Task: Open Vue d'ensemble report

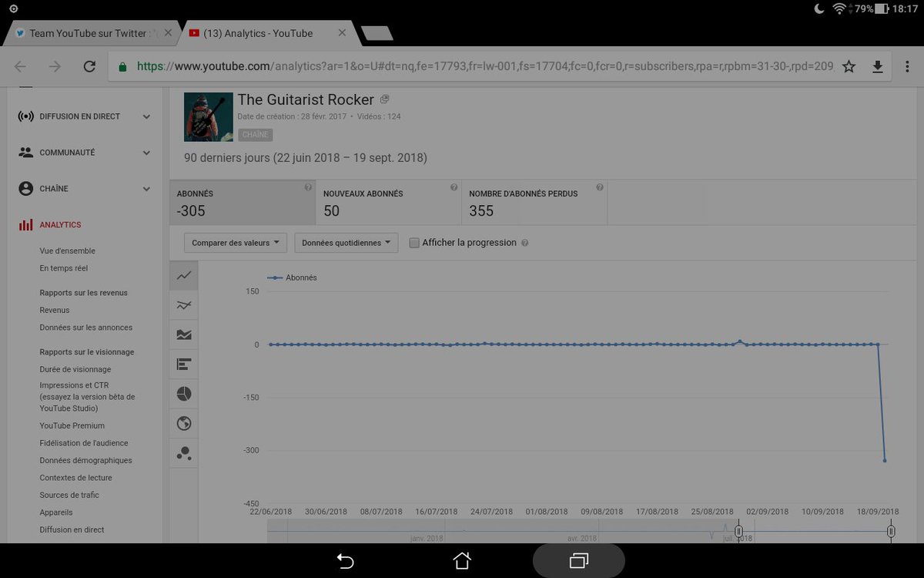Action: pos(68,251)
